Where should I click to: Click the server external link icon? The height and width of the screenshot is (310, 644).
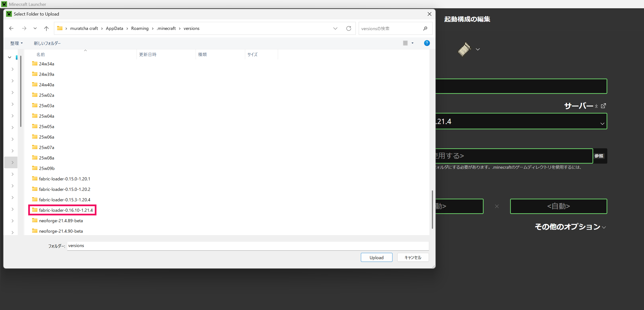tap(603, 106)
